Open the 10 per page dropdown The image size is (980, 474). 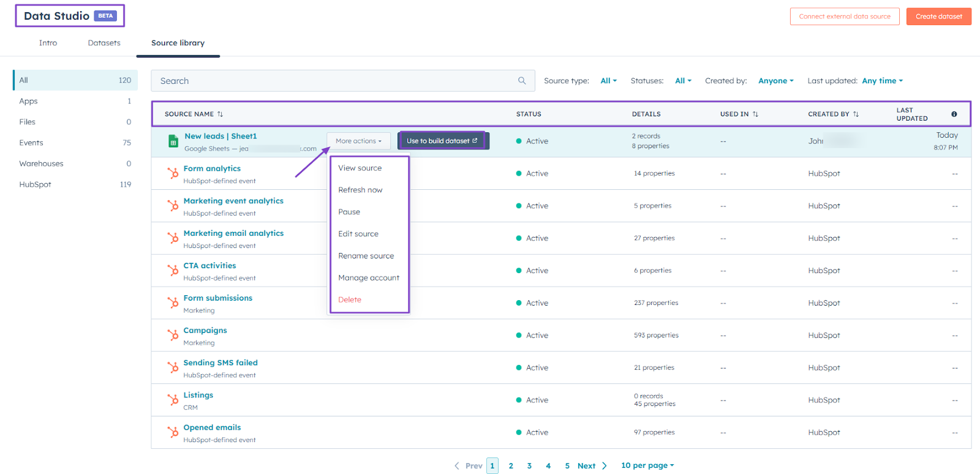(x=647, y=465)
